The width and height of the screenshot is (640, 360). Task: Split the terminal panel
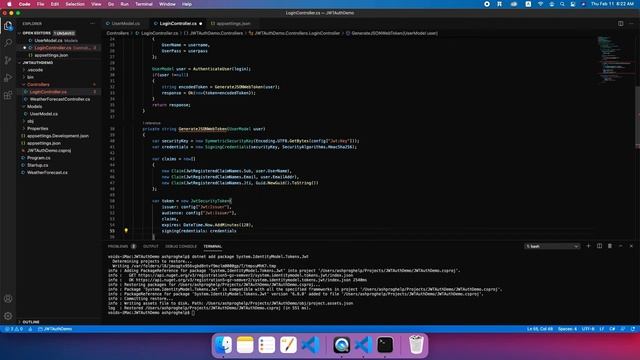point(599,246)
